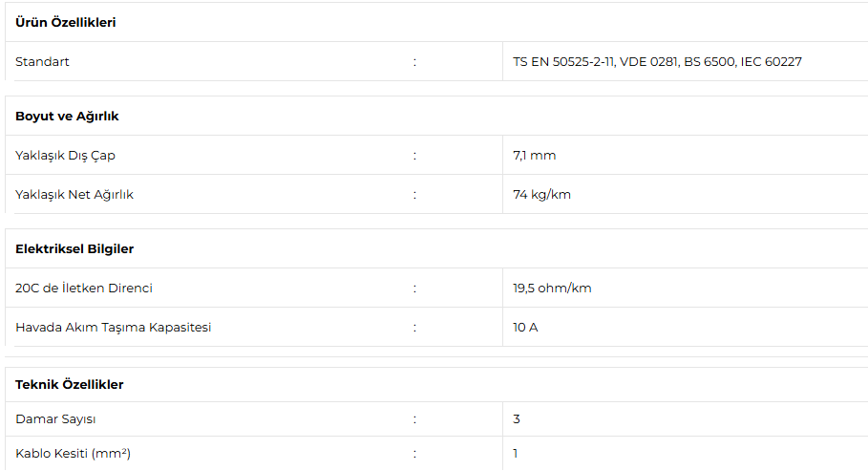Select the Standart row label
Image resolution: width=868 pixels, height=471 pixels.
[42, 62]
